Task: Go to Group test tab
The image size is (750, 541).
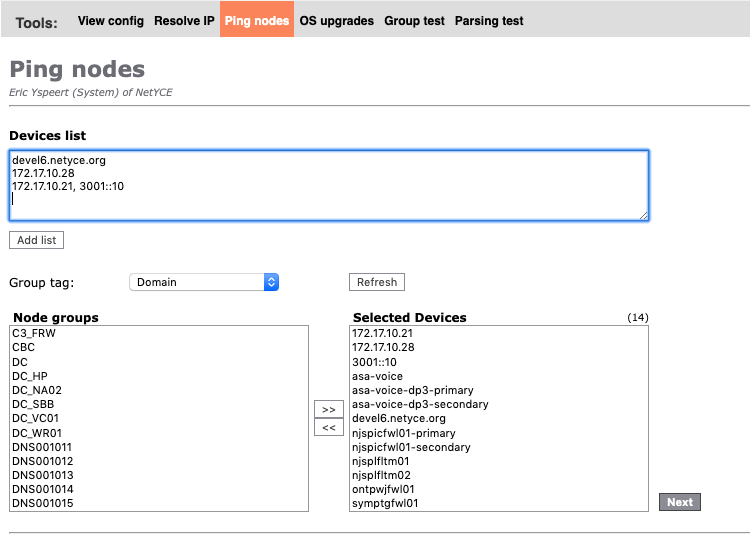Action: click(x=414, y=20)
